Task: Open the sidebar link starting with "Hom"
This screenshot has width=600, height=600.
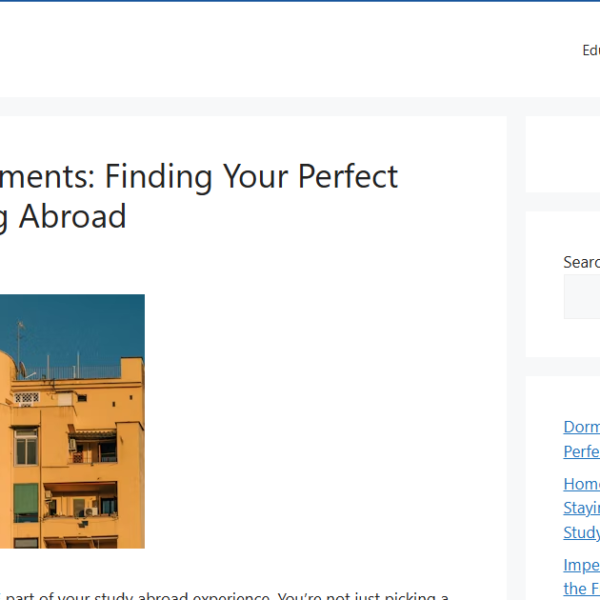Action: coord(582,484)
